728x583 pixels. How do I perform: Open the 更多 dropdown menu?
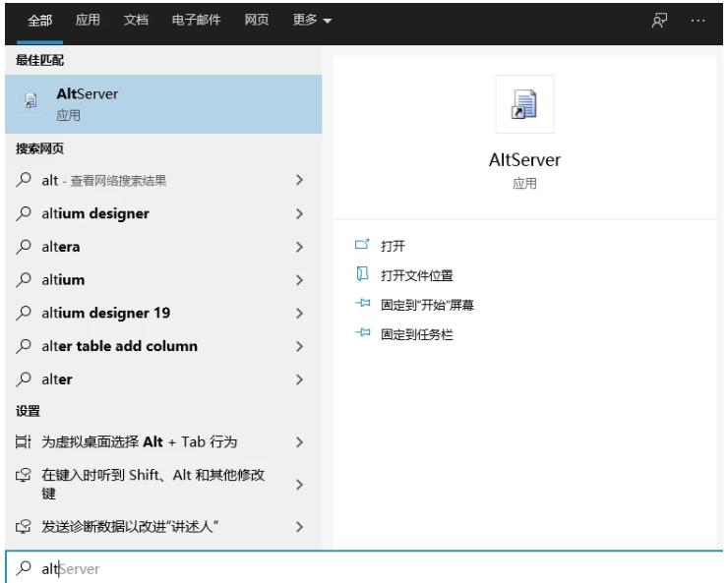[x=312, y=20]
